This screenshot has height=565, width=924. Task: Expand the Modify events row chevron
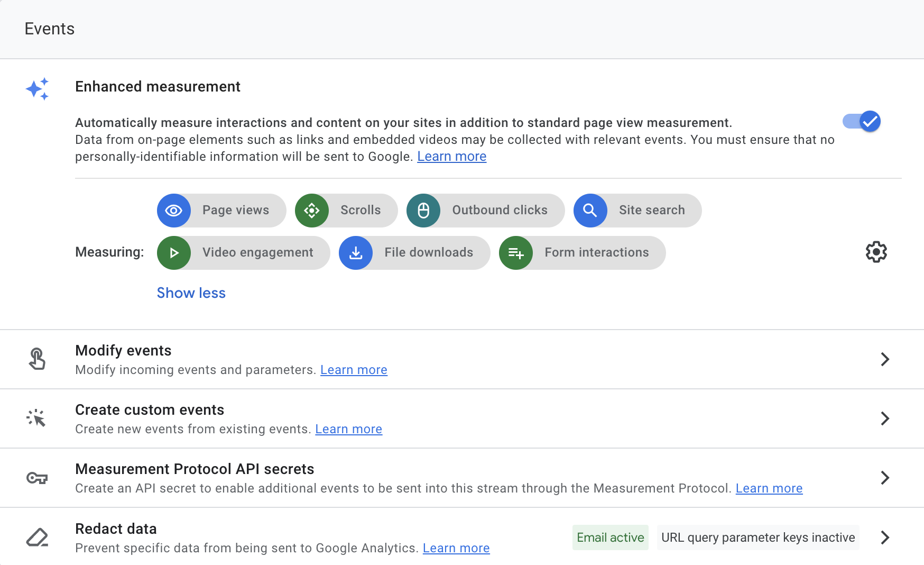pos(885,359)
